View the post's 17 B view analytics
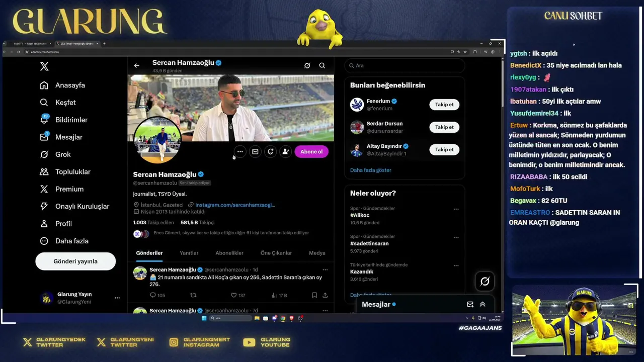This screenshot has width=644, height=362. [279, 295]
